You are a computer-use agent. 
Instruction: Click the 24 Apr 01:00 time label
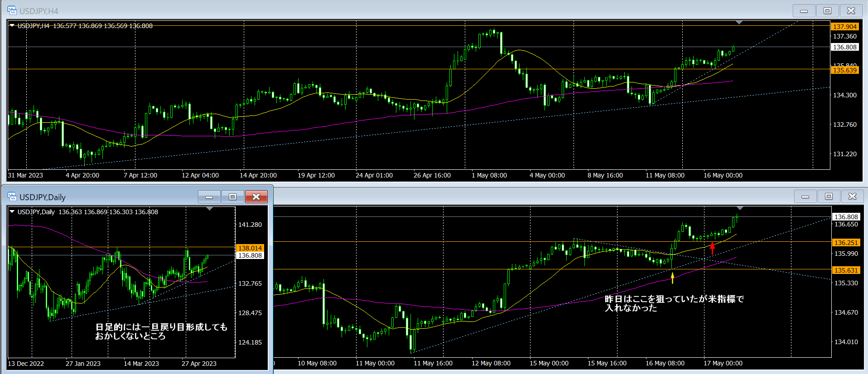tap(374, 175)
